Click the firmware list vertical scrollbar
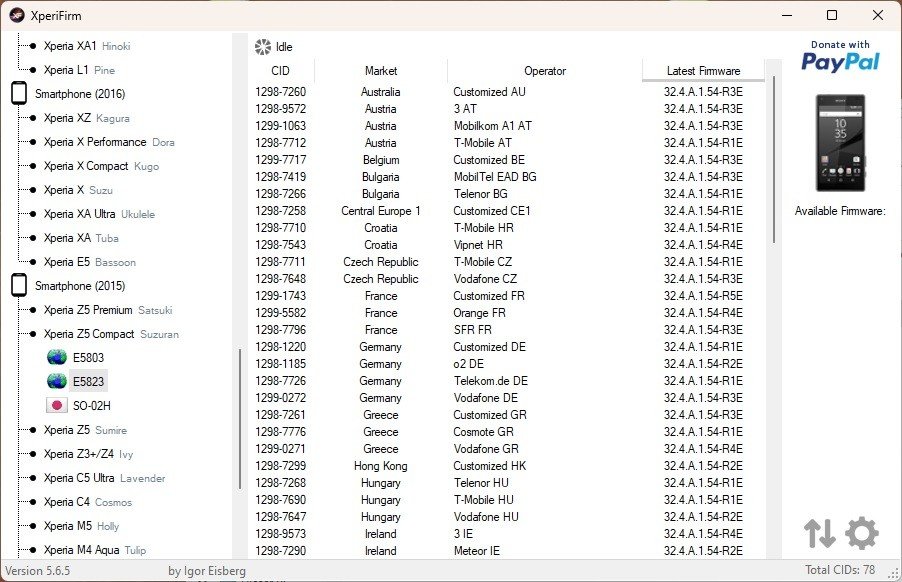 [773, 160]
